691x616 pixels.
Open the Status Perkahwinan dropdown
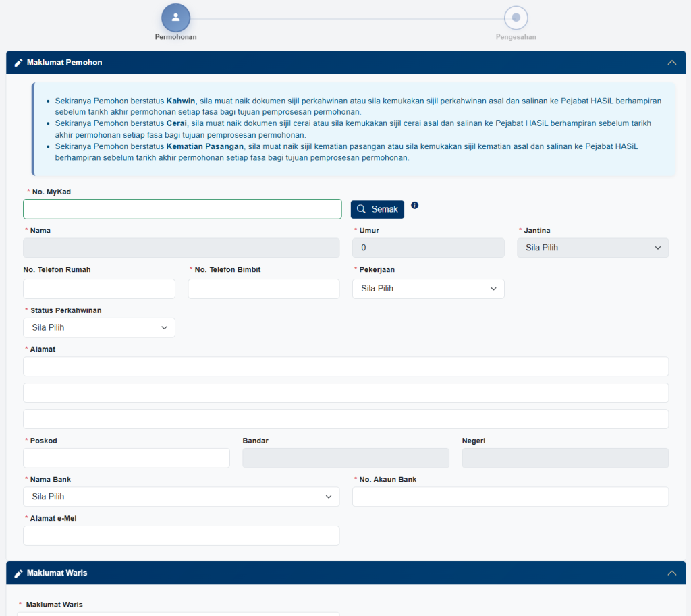pyautogui.click(x=99, y=328)
